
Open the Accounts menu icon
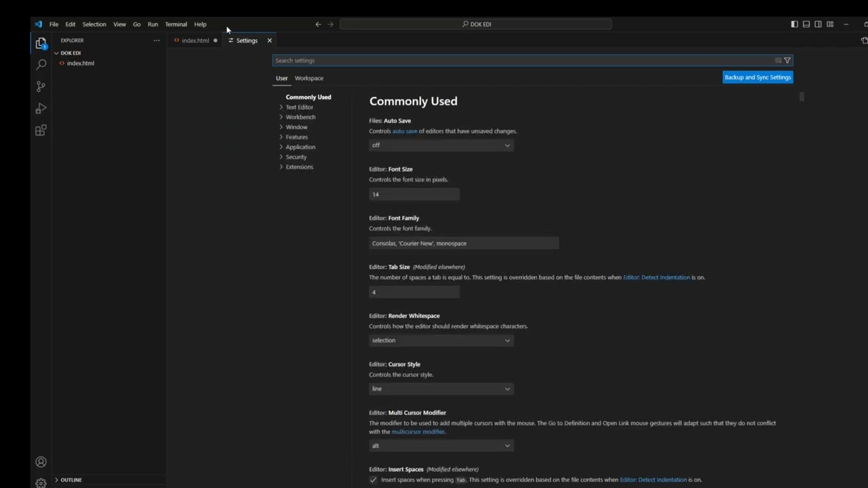tap(41, 462)
